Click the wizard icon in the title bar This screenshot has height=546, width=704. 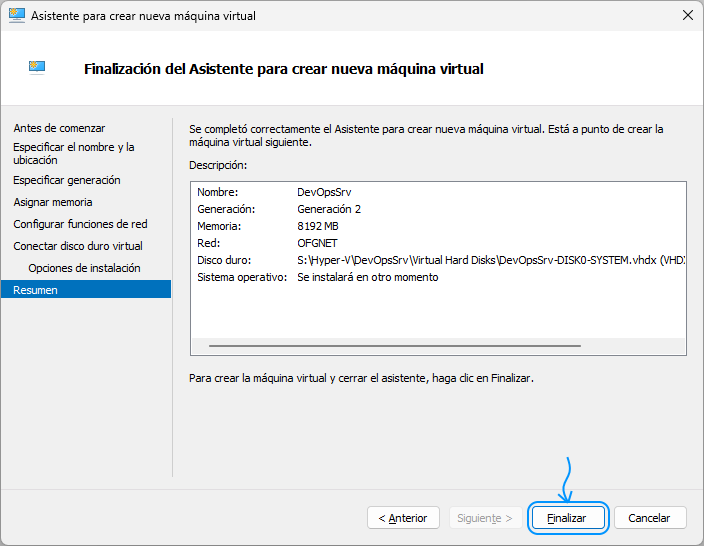pyautogui.click(x=17, y=16)
